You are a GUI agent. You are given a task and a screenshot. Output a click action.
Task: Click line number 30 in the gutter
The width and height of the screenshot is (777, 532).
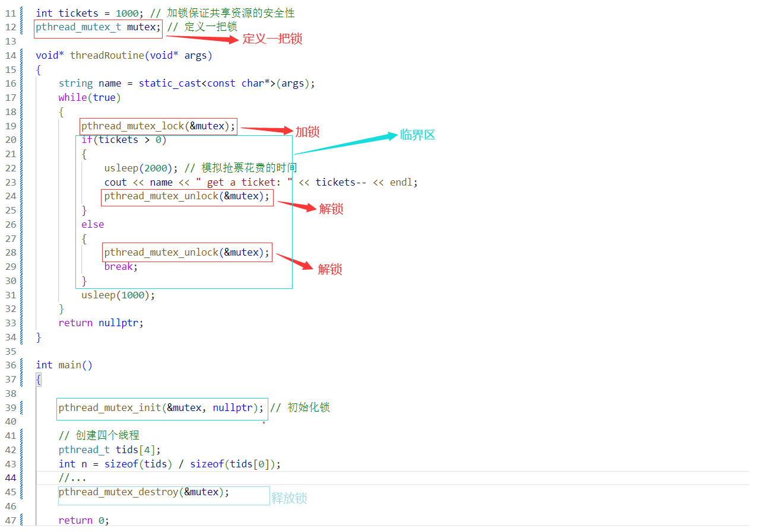point(11,281)
